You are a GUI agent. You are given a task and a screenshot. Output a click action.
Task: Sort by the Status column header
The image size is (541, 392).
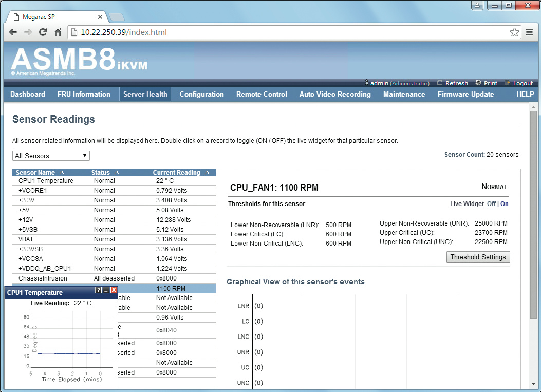(105, 173)
